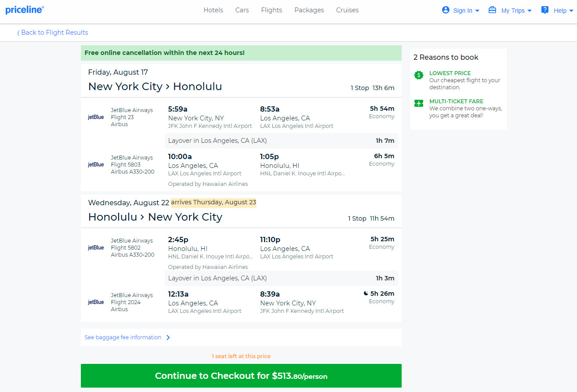This screenshot has height=392, width=577.
Task: Click the 5:59a departure time
Action: (178, 109)
